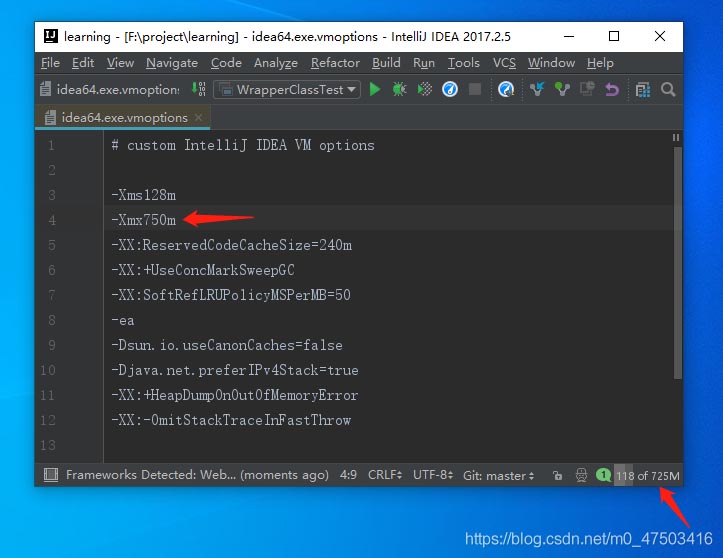Select the idea64.exe.vmoptions editor tab
723x558 pixels.
[x=124, y=118]
